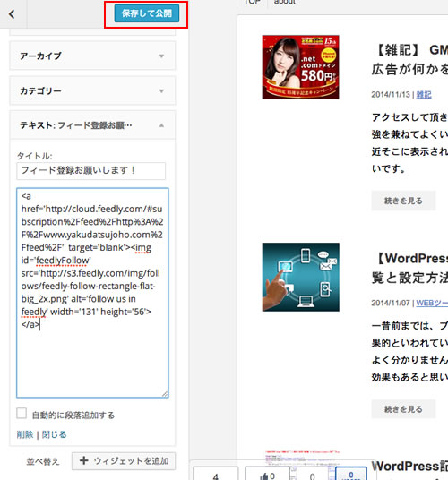Open the .net .com 580円 ad thumbnail
Viewport: 448px width, 480px height.
300,67
